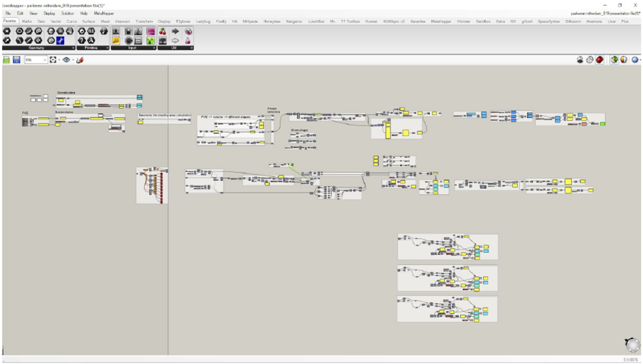
Task: Toggle wireframe preview mode
Action: click(x=590, y=60)
